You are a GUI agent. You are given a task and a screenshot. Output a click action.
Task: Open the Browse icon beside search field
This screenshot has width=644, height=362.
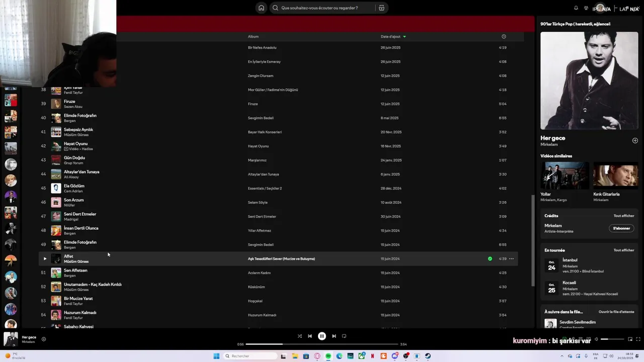pos(381,8)
